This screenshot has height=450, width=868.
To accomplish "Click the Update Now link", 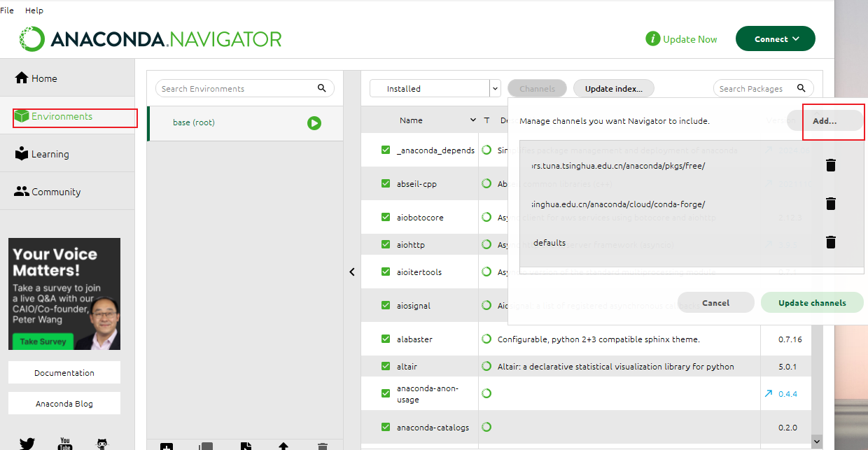I will (x=689, y=39).
